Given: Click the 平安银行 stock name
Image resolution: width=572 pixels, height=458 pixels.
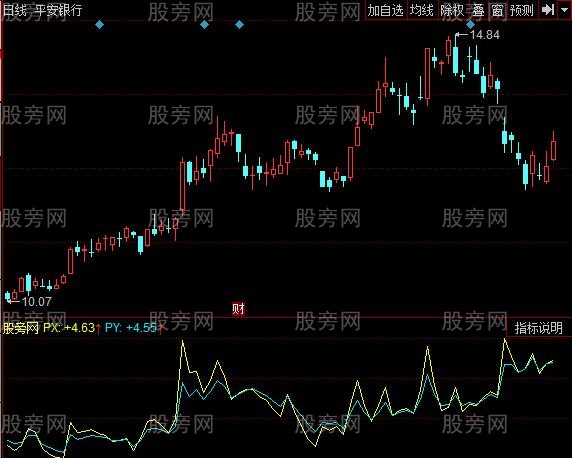Looking at the screenshot, I should [58, 10].
